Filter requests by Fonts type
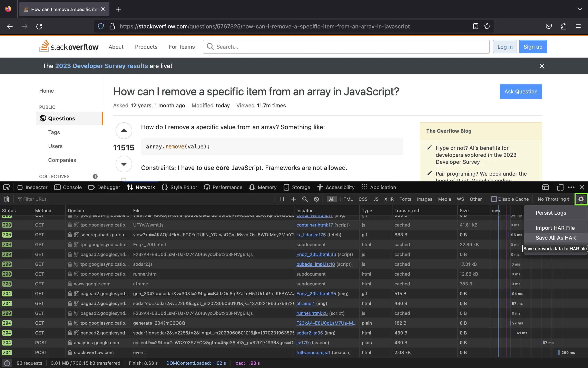This screenshot has height=368, width=588. click(x=405, y=199)
